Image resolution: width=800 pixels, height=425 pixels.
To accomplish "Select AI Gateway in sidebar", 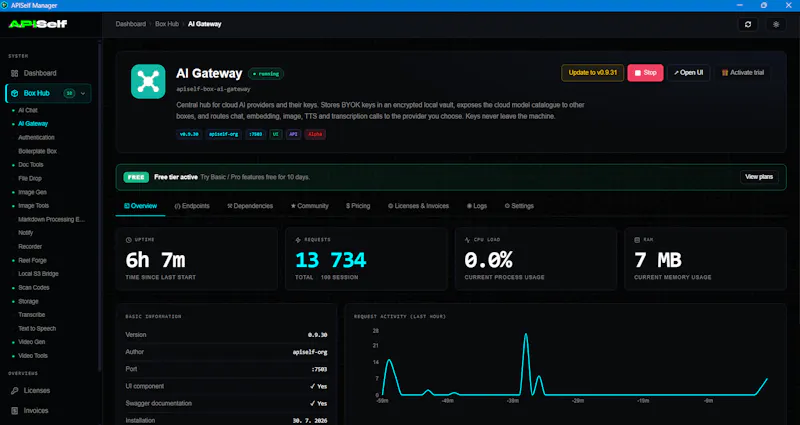I will pyautogui.click(x=33, y=123).
